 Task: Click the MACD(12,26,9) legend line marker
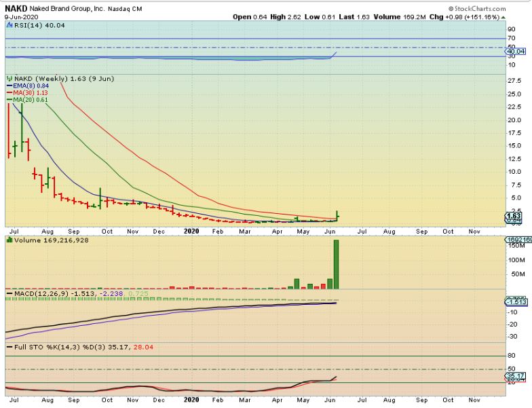click(9, 292)
